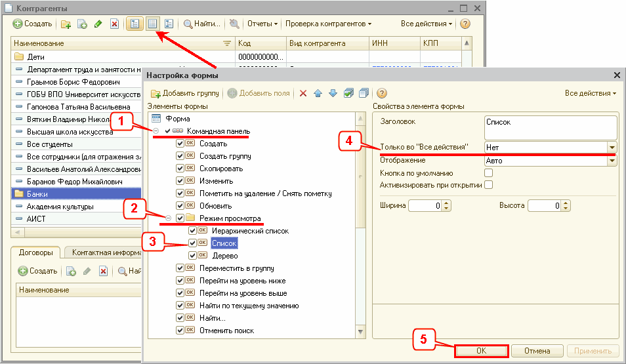Toggle checkbox for Список element
This screenshot has height=364, width=626.
(x=192, y=243)
